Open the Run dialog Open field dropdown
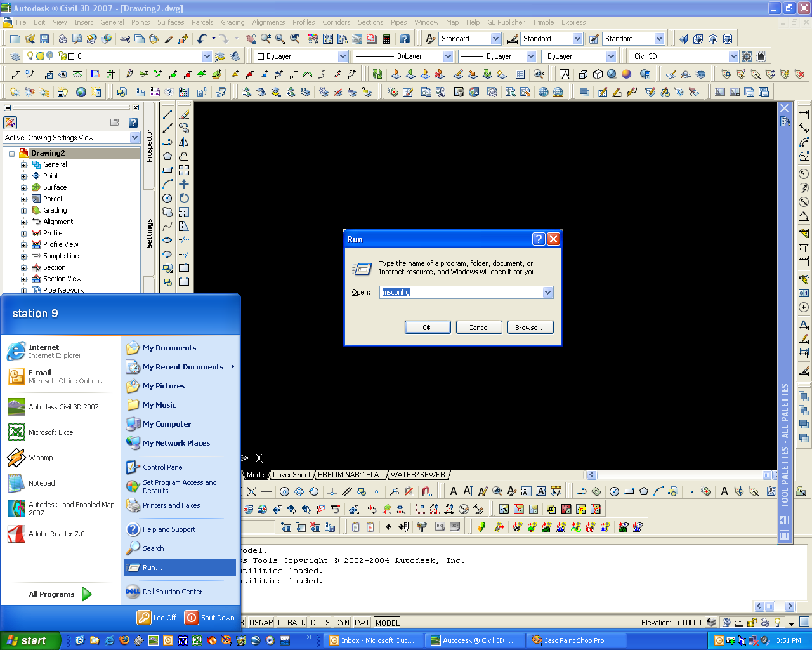The width and height of the screenshot is (812, 650). [x=548, y=292]
